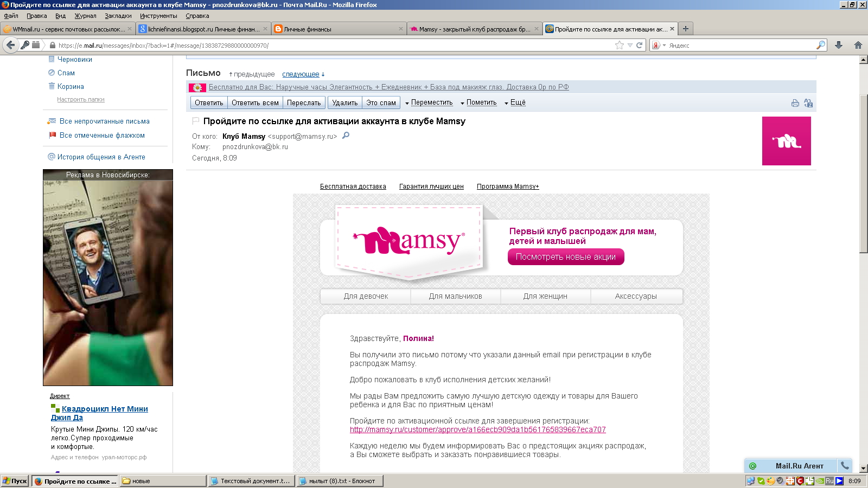Toggle the flag next to letter subject
This screenshot has height=488, width=868.
click(x=196, y=121)
